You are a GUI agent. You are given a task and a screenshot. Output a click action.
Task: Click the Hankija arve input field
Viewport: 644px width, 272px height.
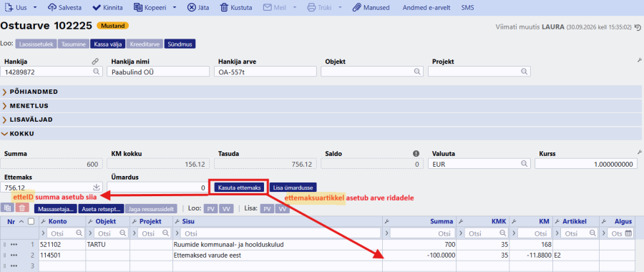pyautogui.click(x=265, y=72)
